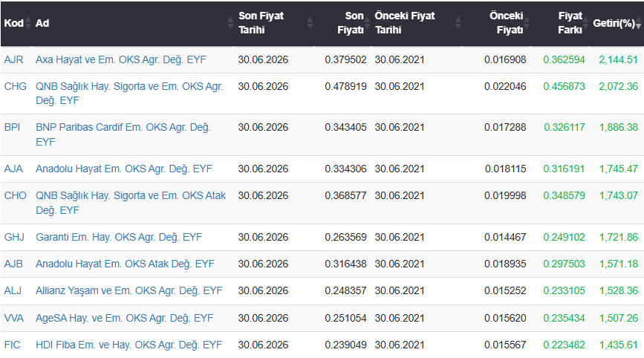Image resolution: width=644 pixels, height=358 pixels.
Task: Select last price 0.379502
Action: click(345, 59)
